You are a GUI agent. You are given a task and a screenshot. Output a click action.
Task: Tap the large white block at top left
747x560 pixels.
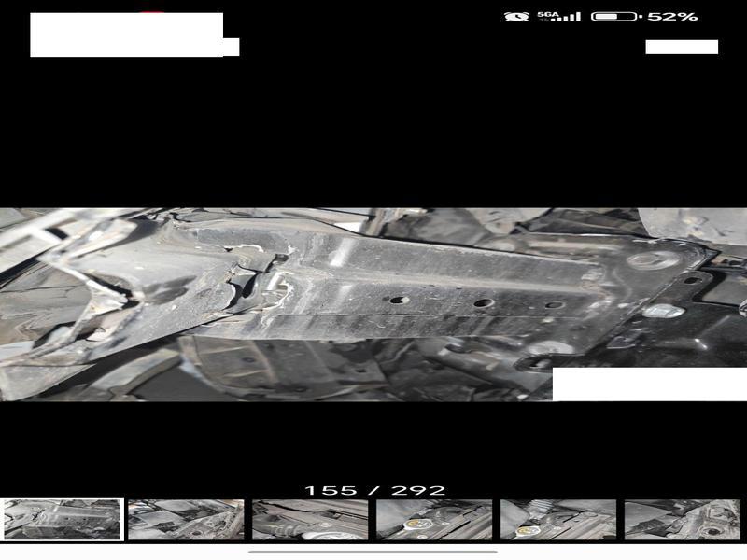point(127,34)
